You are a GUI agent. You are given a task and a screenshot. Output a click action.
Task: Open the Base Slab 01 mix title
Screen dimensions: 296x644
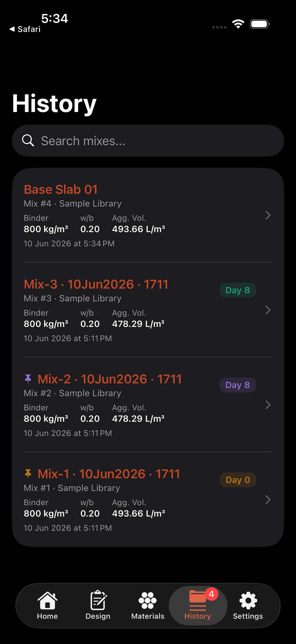[x=61, y=189]
